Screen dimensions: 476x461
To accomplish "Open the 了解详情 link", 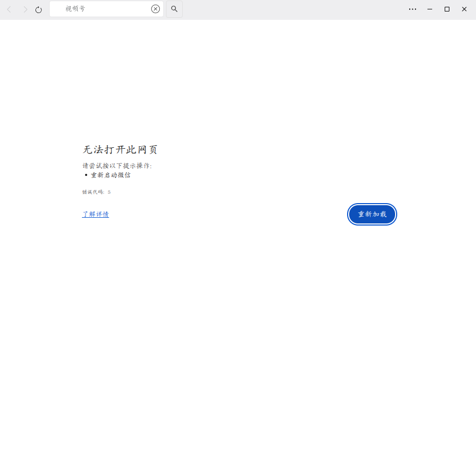I will coord(96,215).
